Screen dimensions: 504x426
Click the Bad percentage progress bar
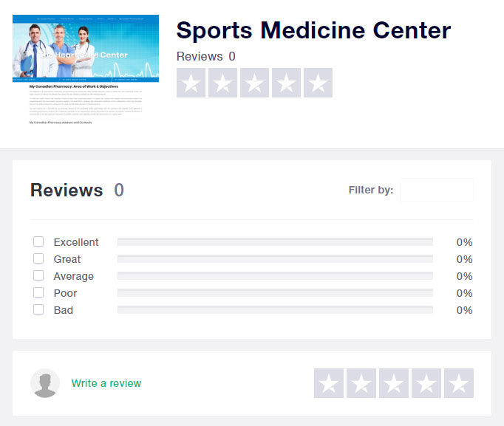point(275,310)
